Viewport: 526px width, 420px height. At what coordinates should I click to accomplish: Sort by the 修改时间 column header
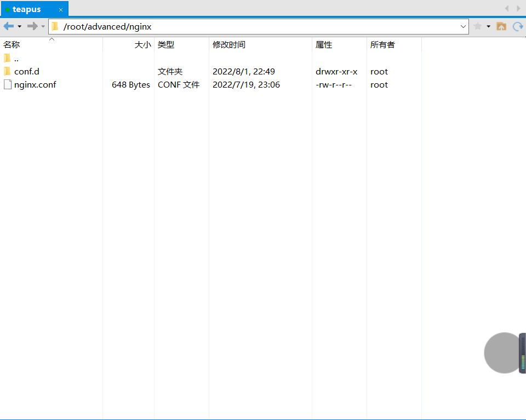click(x=229, y=45)
